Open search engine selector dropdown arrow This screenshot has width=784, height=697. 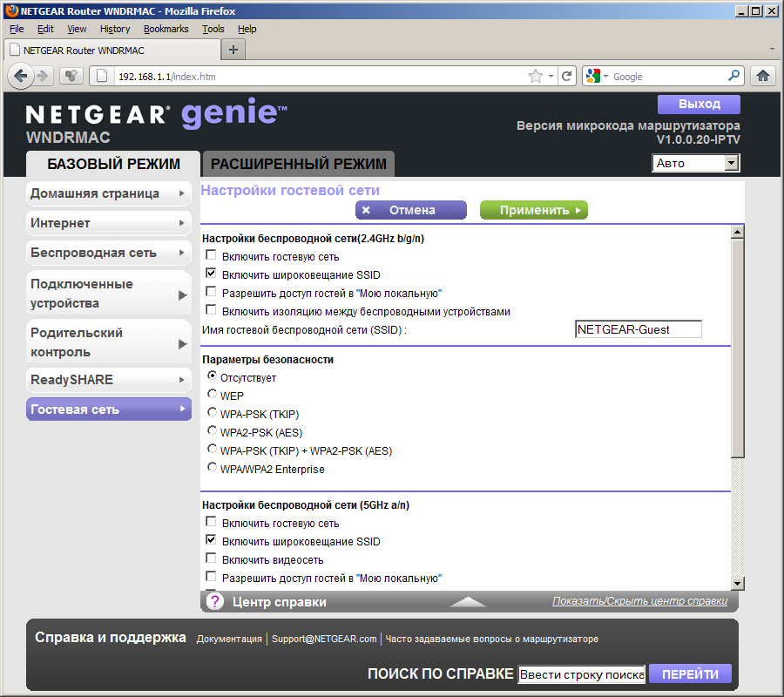(605, 76)
